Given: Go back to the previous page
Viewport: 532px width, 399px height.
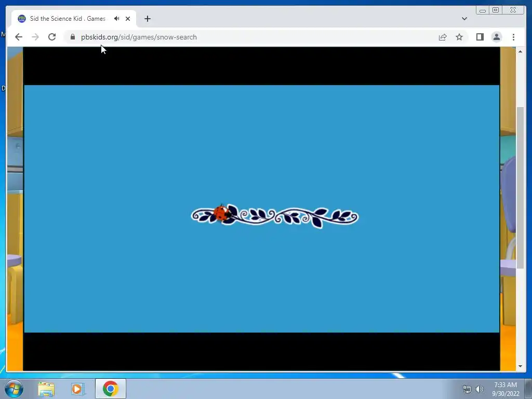Looking at the screenshot, I should 19,37.
